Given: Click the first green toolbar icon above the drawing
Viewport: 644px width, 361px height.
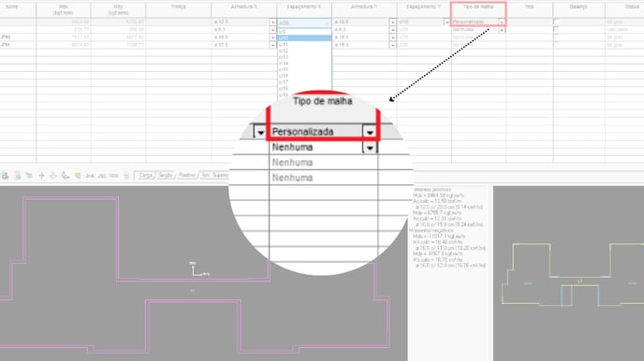Looking at the screenshot, I should coord(5,176).
